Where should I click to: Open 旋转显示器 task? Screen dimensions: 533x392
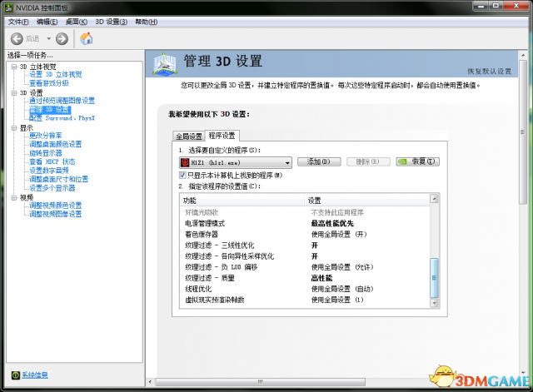click(x=46, y=153)
